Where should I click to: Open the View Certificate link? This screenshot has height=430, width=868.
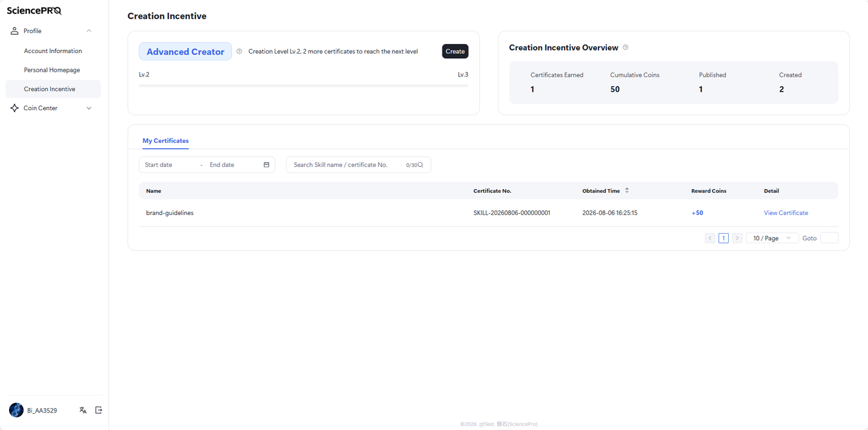click(x=786, y=213)
